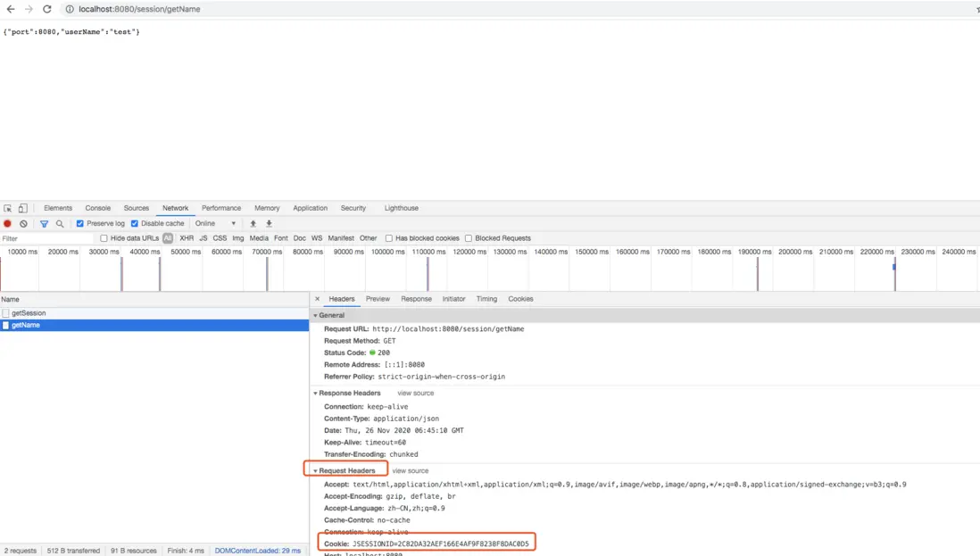This screenshot has height=556, width=980.
Task: Click the Name column header
Action: (x=154, y=299)
